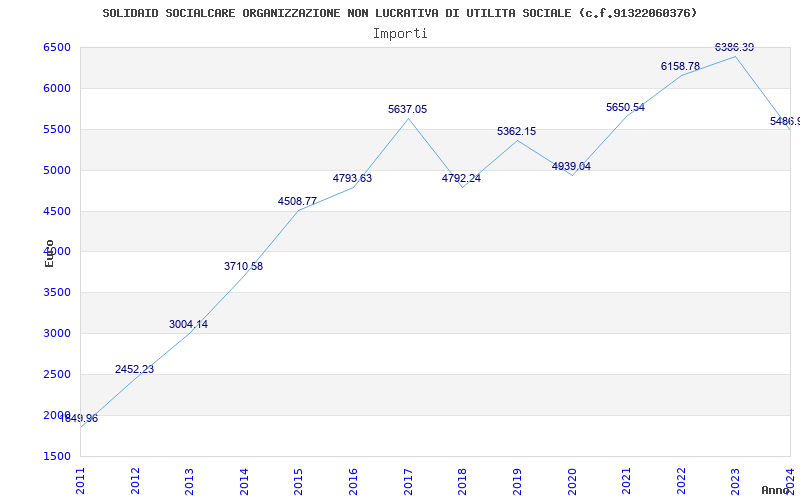Click the Importi subtitle
This screenshot has width=800, height=500.
pos(400,34)
